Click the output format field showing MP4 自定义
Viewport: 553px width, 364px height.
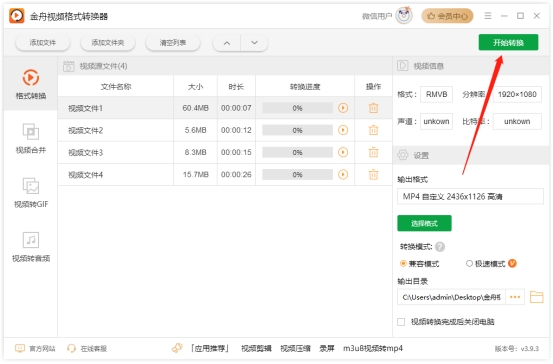470,196
